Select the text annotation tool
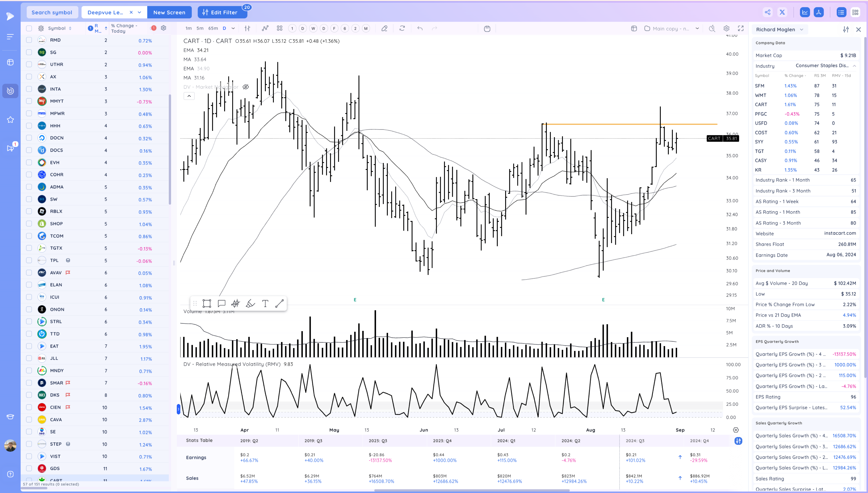 point(265,303)
